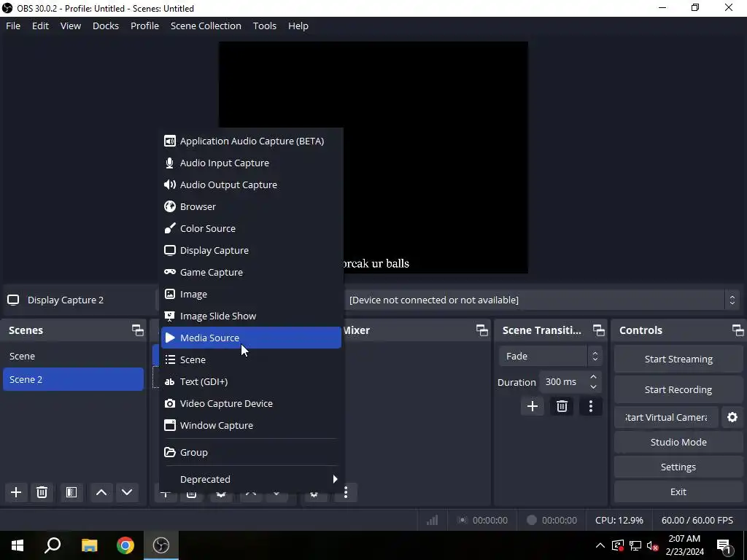Decrease transition duration with down arrow
Viewport: 747px width, 560px height.
coord(594,386)
